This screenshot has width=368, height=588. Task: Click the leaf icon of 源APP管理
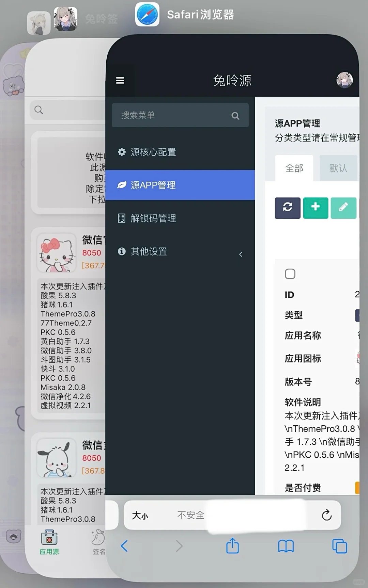(122, 185)
